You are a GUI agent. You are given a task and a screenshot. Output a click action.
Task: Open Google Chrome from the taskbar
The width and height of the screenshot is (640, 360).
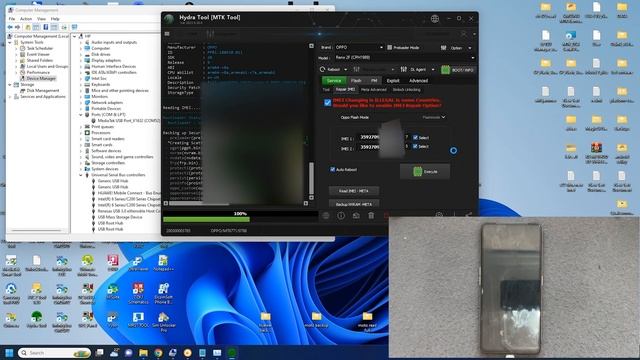coord(158,352)
